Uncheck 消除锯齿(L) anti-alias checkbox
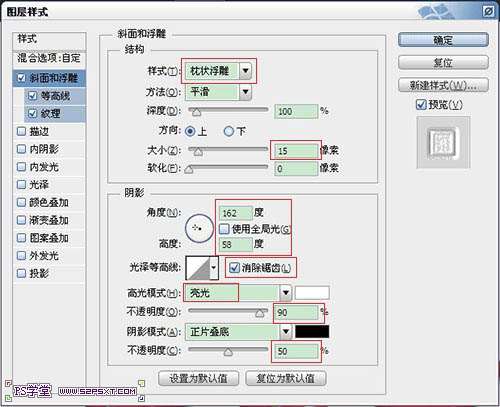The width and height of the screenshot is (500, 407). (x=234, y=267)
